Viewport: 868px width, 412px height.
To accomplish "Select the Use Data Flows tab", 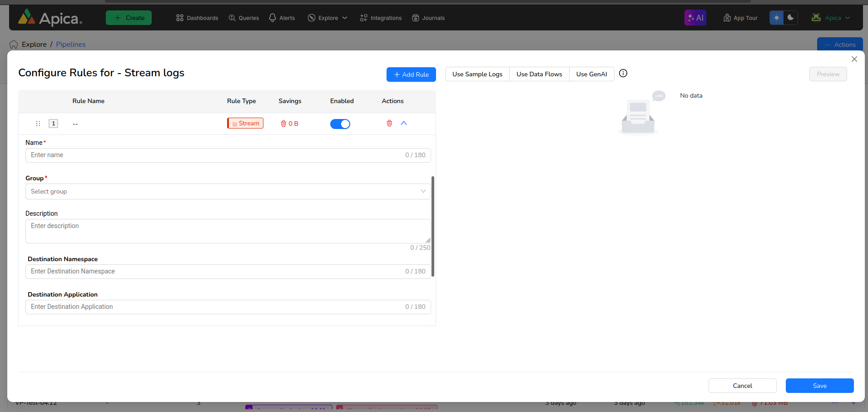I will (x=539, y=74).
